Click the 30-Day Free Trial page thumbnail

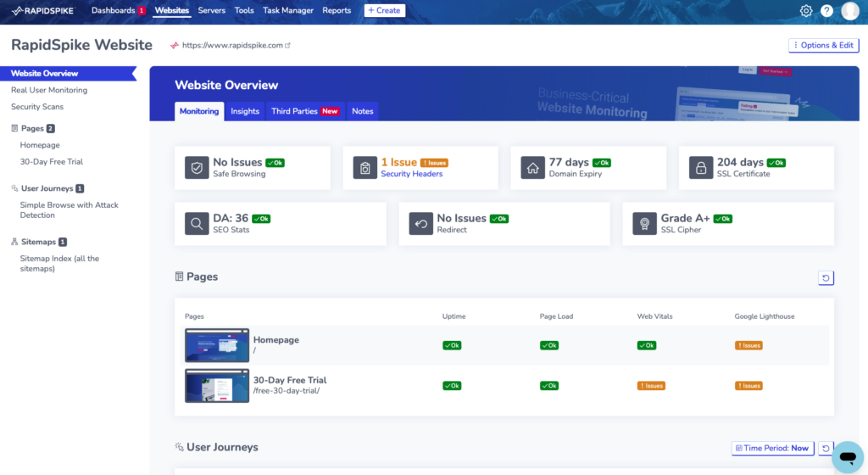point(217,386)
